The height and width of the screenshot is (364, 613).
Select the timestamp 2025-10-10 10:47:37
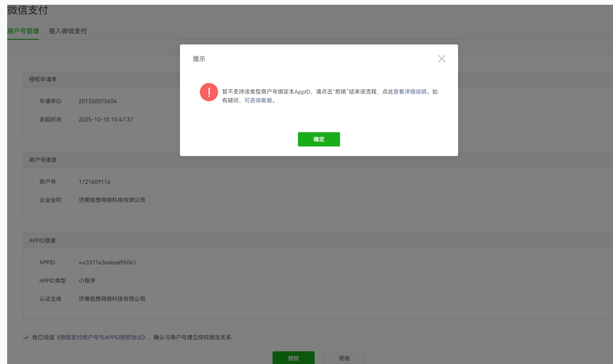pyautogui.click(x=106, y=119)
